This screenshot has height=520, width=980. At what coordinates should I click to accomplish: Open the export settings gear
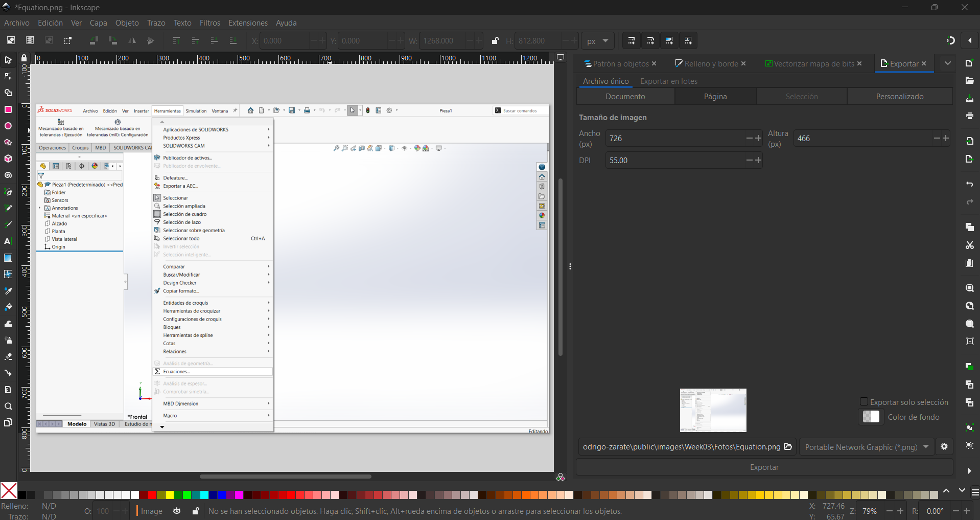pos(944,447)
